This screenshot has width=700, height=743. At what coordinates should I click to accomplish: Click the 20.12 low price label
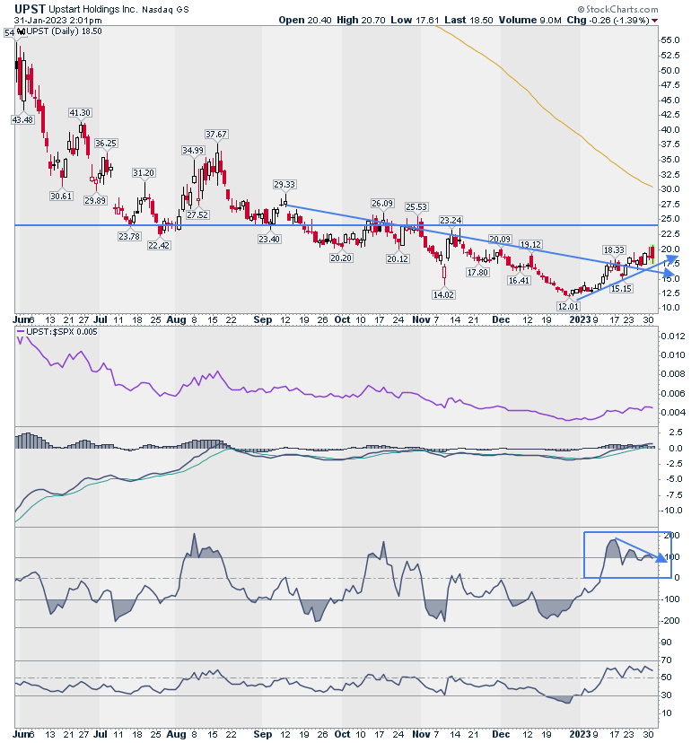tap(398, 259)
